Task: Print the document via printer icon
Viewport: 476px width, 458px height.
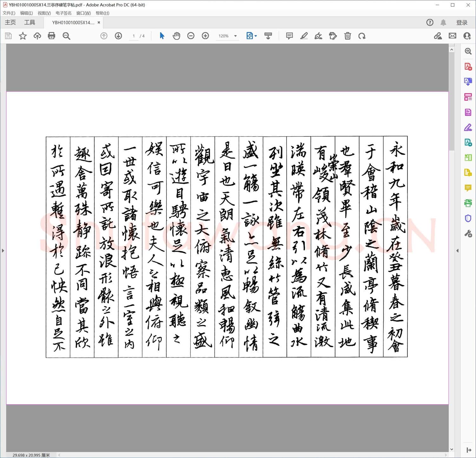Action: pos(51,36)
